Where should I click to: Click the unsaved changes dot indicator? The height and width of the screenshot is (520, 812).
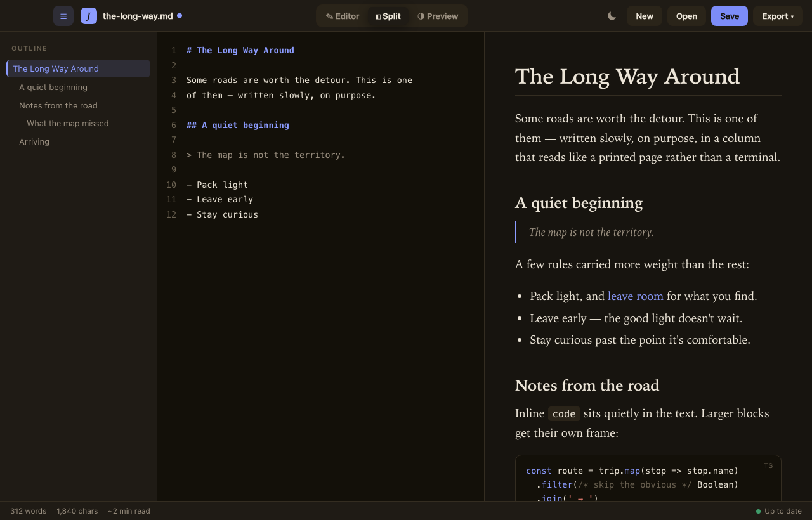[x=180, y=16]
